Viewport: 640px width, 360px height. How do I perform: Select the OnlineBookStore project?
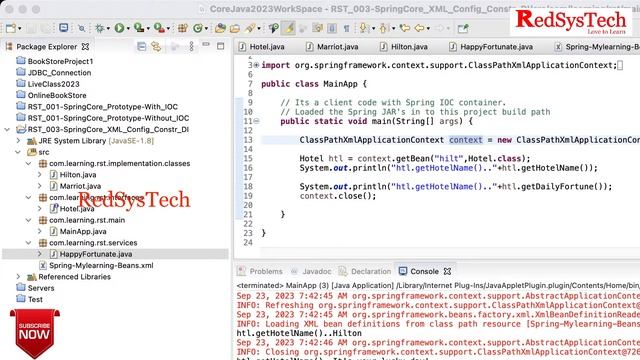click(51, 95)
